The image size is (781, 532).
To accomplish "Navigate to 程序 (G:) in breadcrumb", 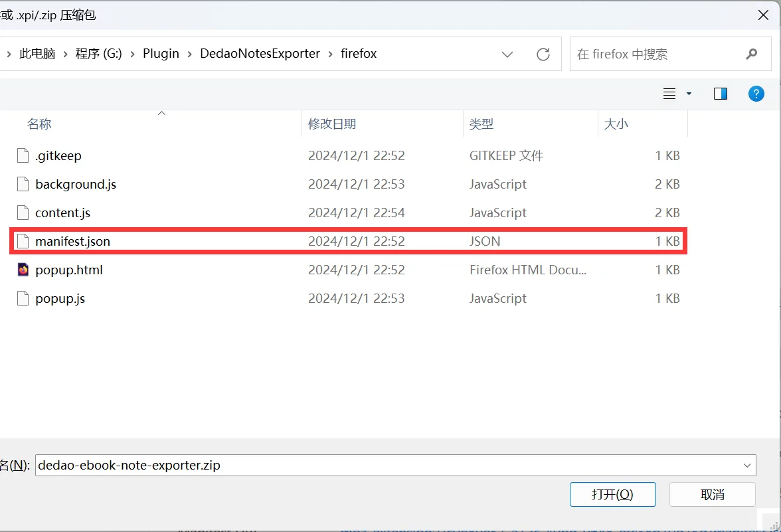I will coord(98,53).
